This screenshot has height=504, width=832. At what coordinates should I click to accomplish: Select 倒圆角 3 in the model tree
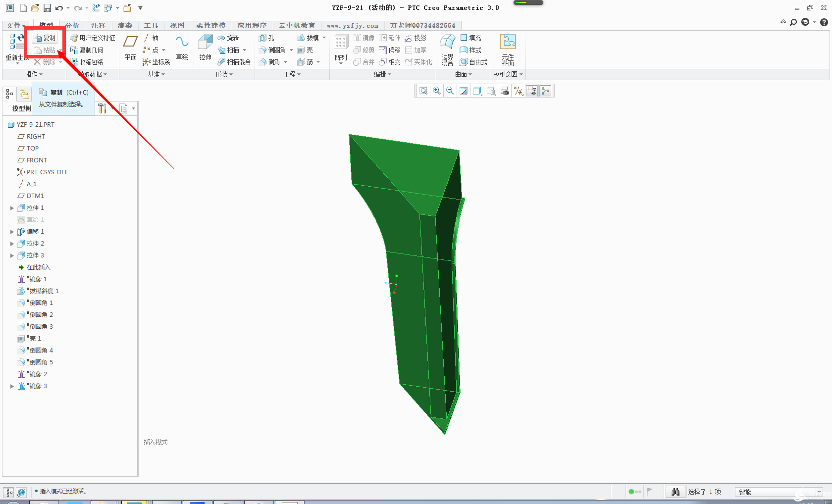point(41,327)
